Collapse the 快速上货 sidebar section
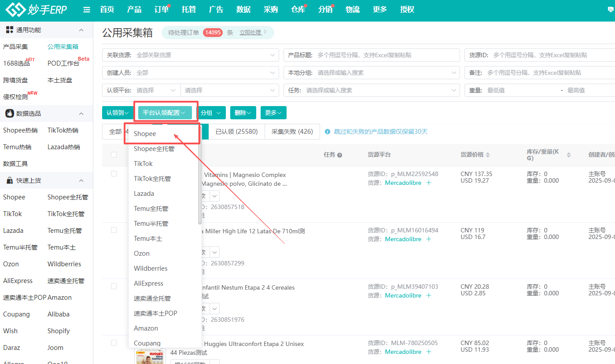615x364 pixels. point(81,180)
